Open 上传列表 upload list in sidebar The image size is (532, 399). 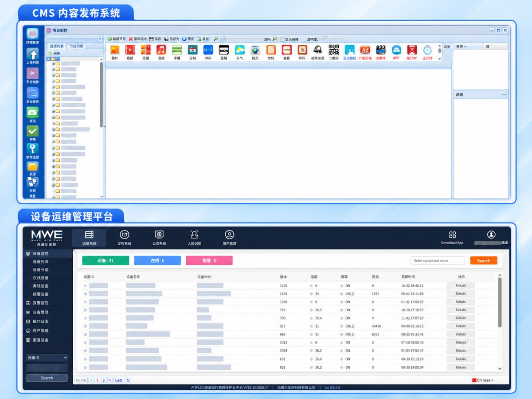coord(32,56)
